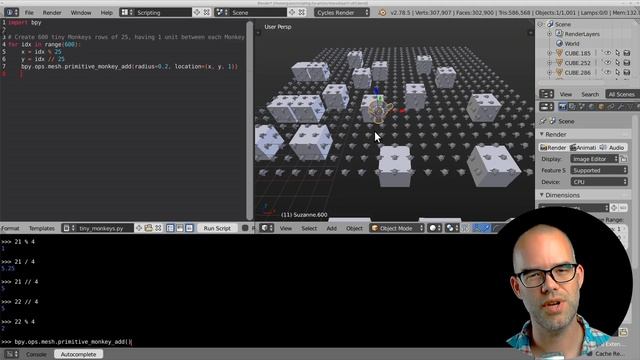Open console editor type icon at bottom
Viewport: 640px width, 360px height.
pyautogui.click(x=11, y=354)
